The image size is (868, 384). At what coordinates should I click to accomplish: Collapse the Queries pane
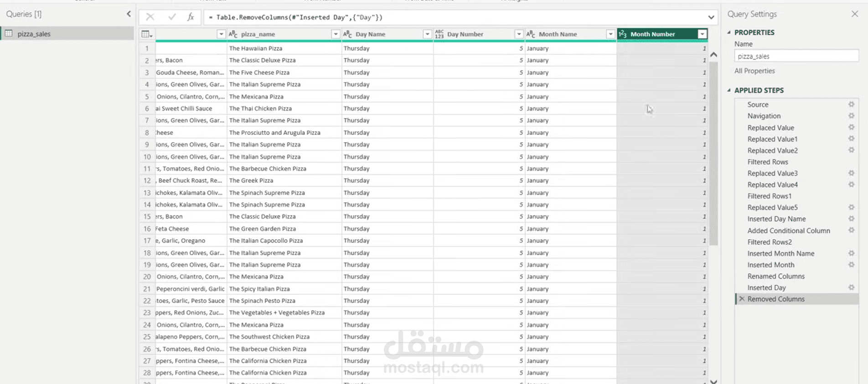(x=129, y=14)
